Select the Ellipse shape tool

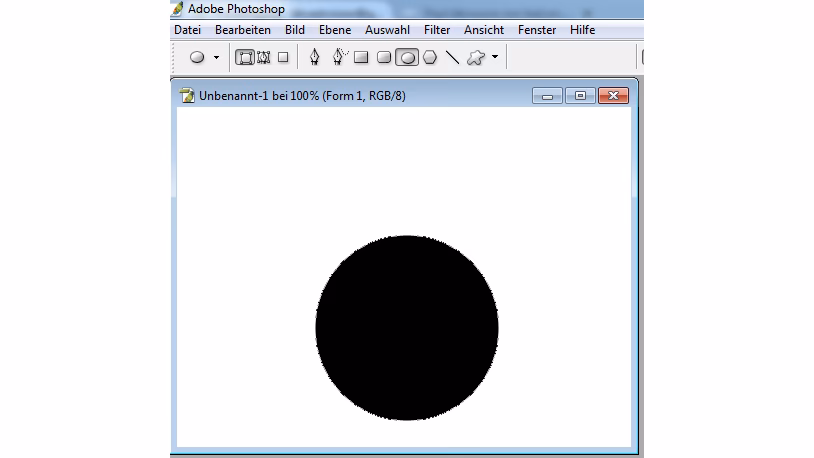click(407, 57)
